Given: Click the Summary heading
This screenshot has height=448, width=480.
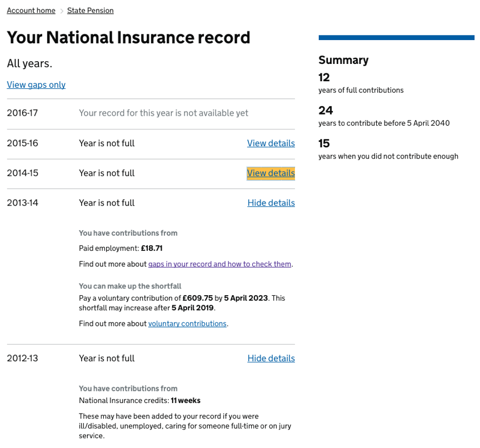Looking at the screenshot, I should 343,60.
